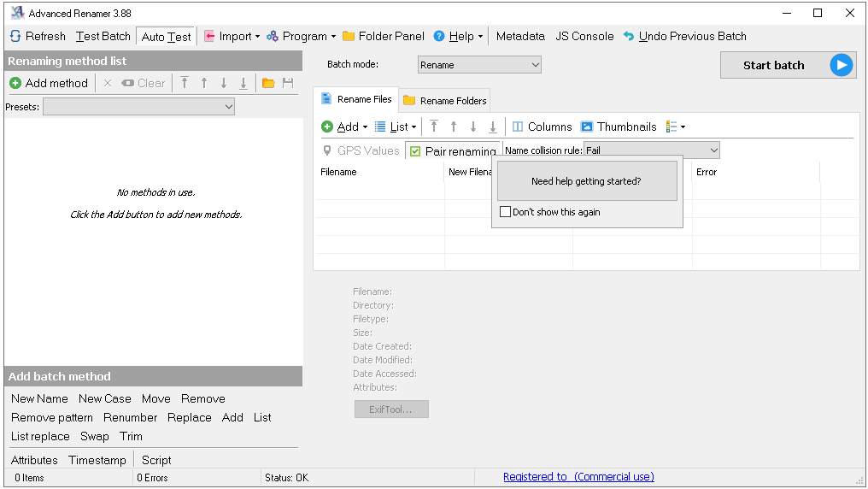868x489 pixels.
Task: Click the Filename column header
Action: point(379,172)
